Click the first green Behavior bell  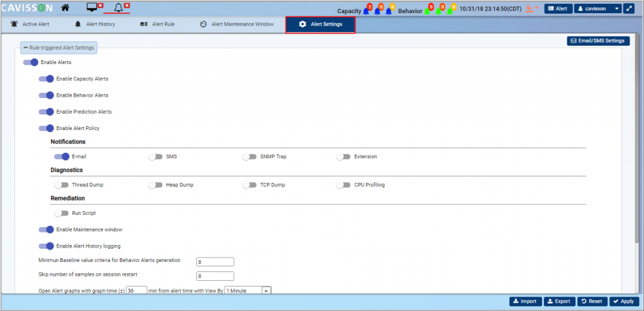[428, 11]
